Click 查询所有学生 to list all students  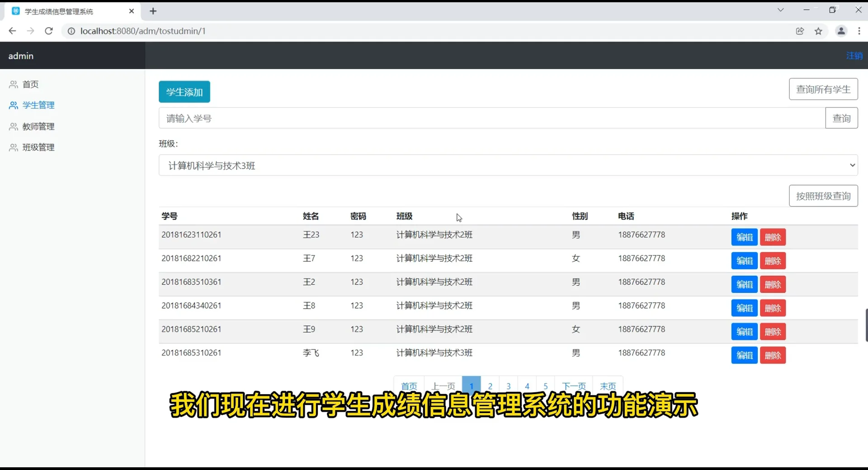tap(824, 89)
